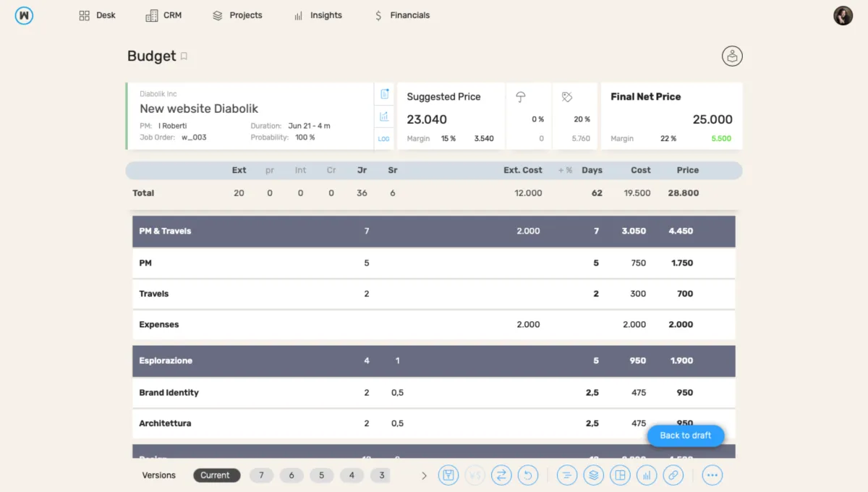Click the Days column header
Image resolution: width=868 pixels, height=492 pixels.
click(x=592, y=170)
